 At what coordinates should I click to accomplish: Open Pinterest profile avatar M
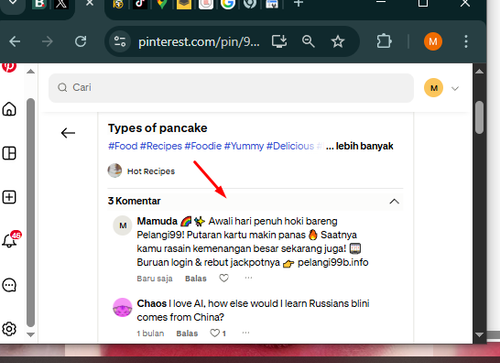(433, 88)
